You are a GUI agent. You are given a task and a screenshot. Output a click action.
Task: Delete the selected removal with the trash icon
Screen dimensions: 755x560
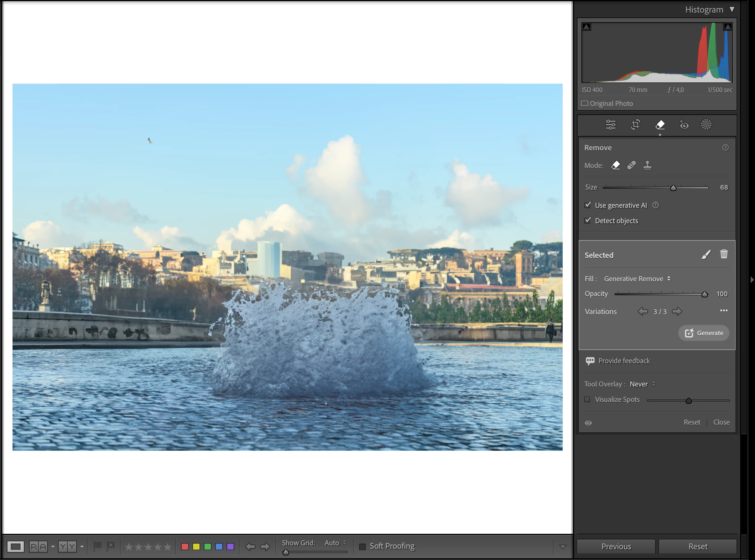724,254
